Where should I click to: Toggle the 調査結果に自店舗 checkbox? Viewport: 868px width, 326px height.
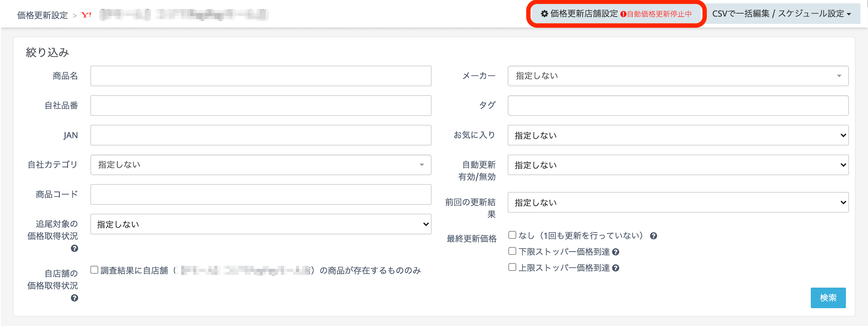[94, 270]
